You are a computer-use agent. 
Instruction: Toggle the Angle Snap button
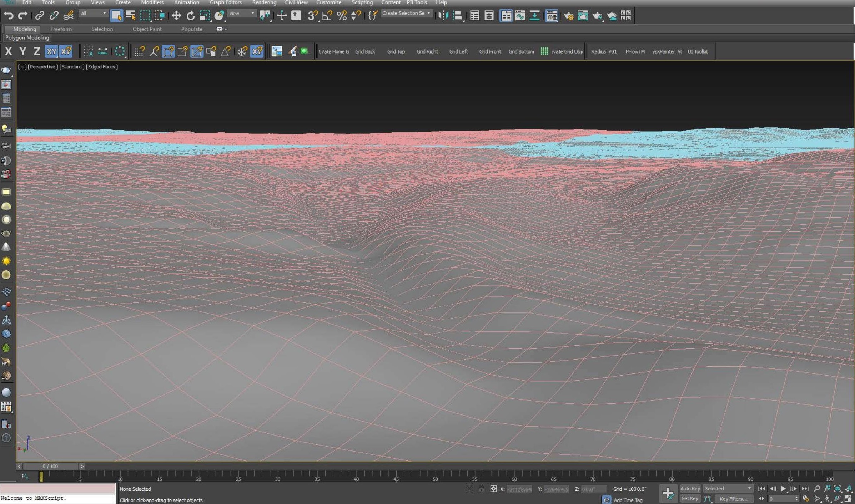click(x=327, y=15)
